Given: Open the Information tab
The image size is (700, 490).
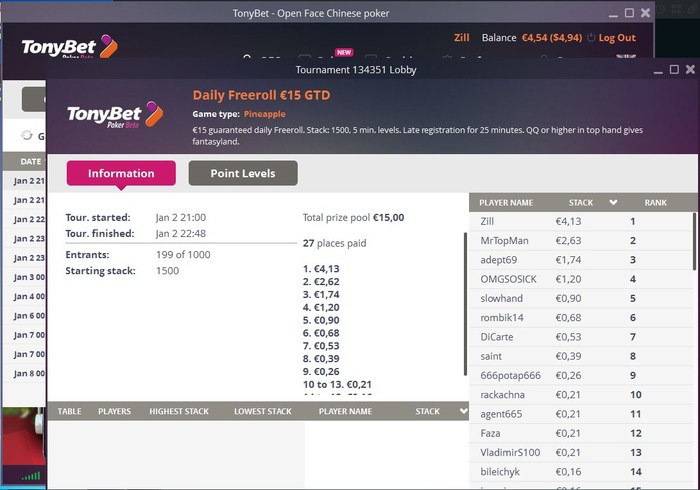Looking at the screenshot, I should pos(120,173).
